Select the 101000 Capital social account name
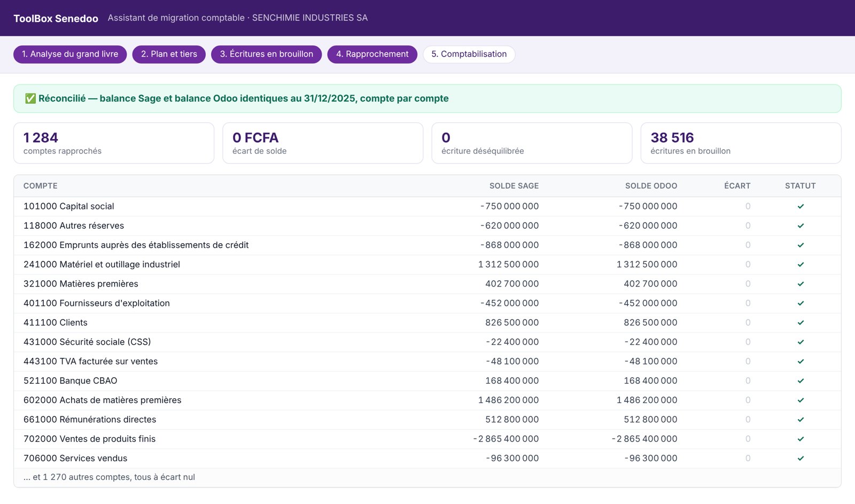855x504 pixels. (69, 206)
